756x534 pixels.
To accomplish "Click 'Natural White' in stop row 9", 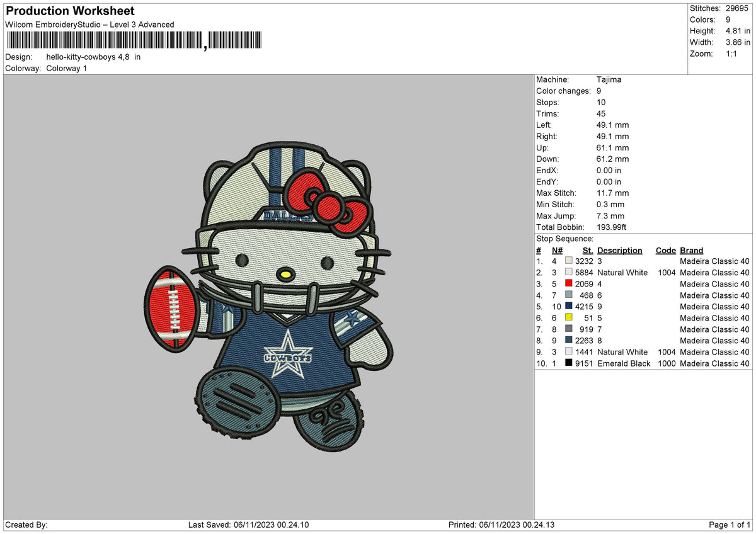I will (622, 352).
